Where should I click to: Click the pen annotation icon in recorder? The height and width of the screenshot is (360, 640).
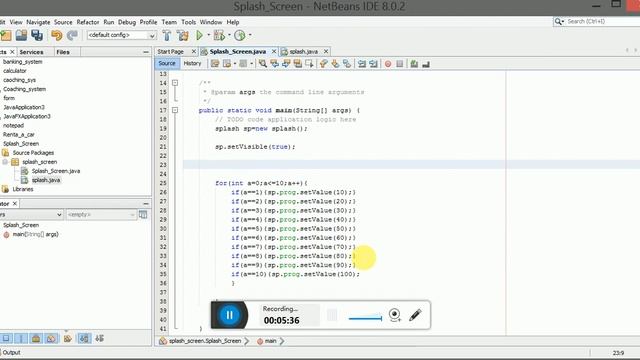(415, 315)
